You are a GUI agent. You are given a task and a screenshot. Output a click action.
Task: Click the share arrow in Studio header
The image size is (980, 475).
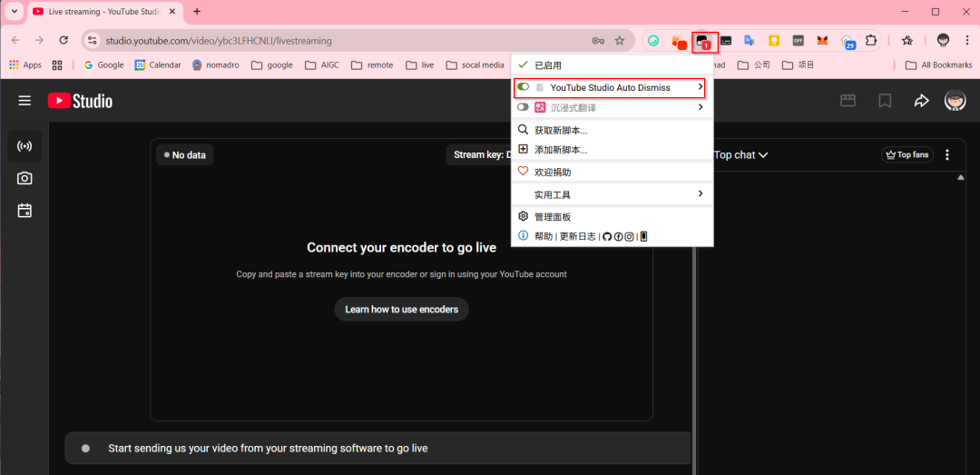921,101
